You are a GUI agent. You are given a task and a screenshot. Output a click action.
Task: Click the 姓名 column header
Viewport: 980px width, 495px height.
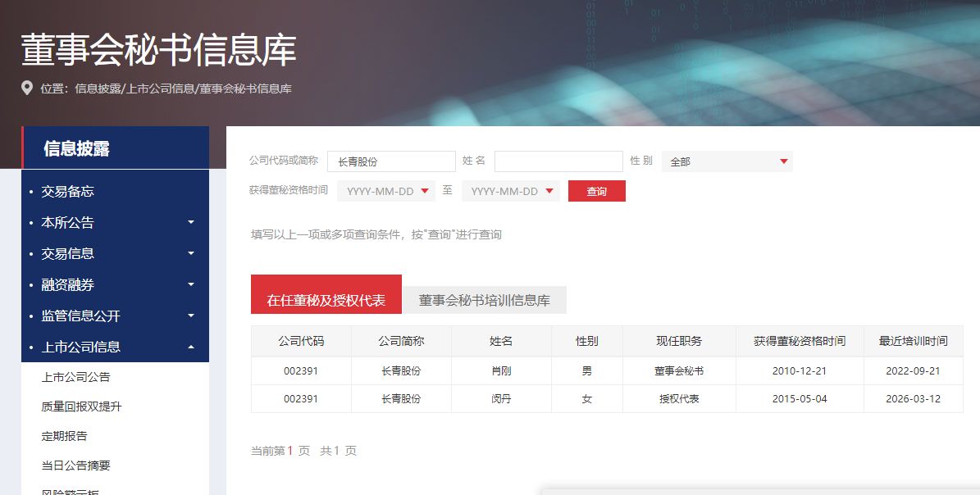click(501, 341)
